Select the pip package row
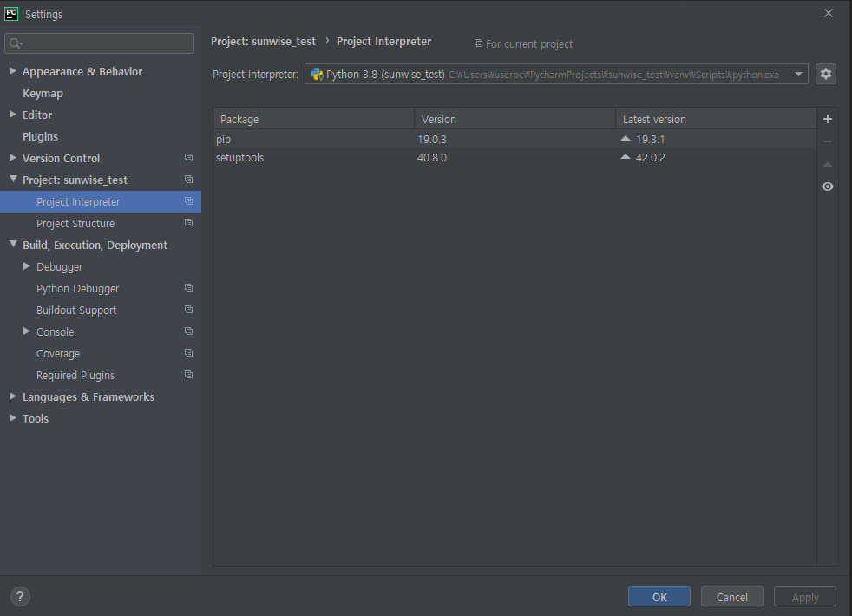This screenshot has width=852, height=616. point(514,139)
